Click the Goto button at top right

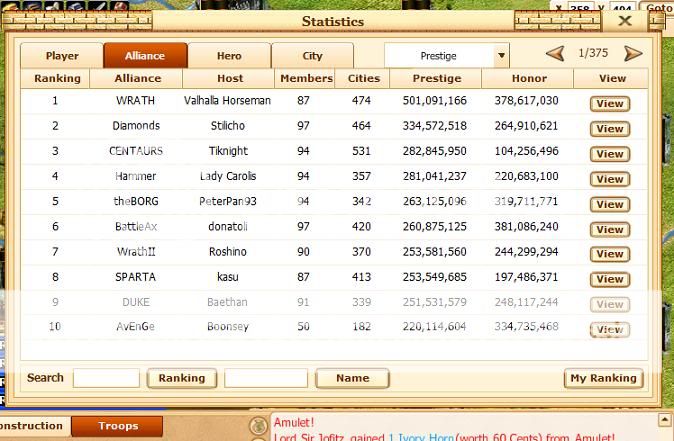click(x=659, y=7)
